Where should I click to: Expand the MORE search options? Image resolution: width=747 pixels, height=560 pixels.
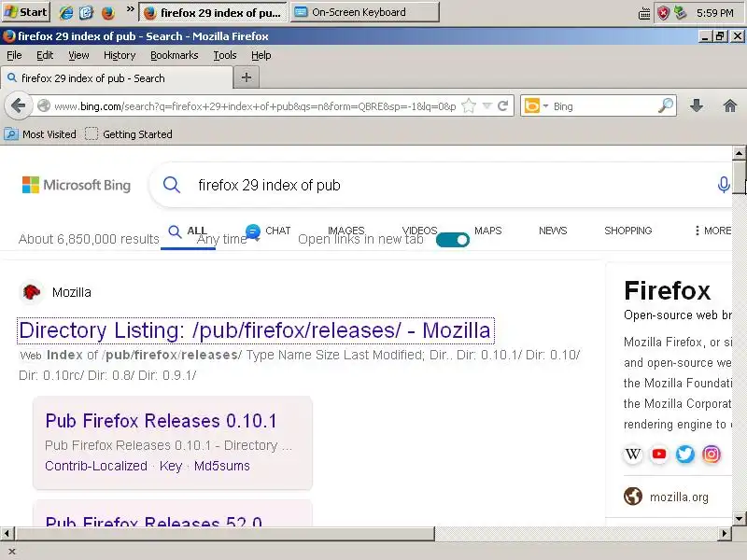[x=712, y=231]
